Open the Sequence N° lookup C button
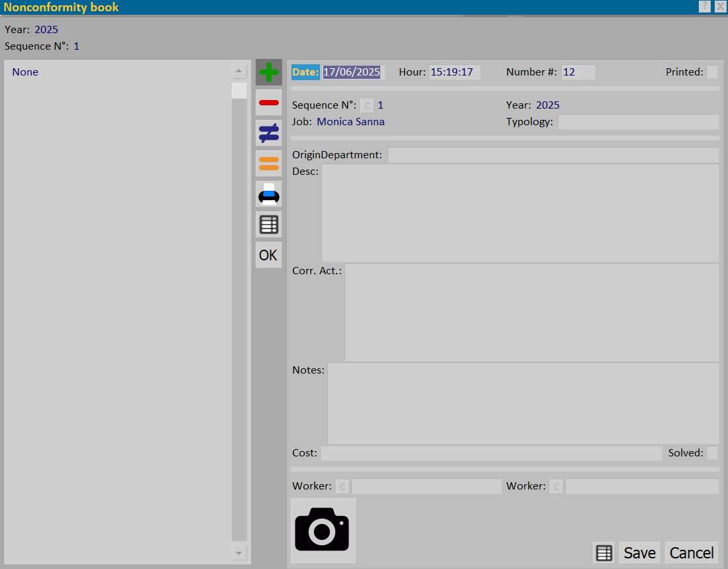The height and width of the screenshot is (569, 728). point(367,105)
